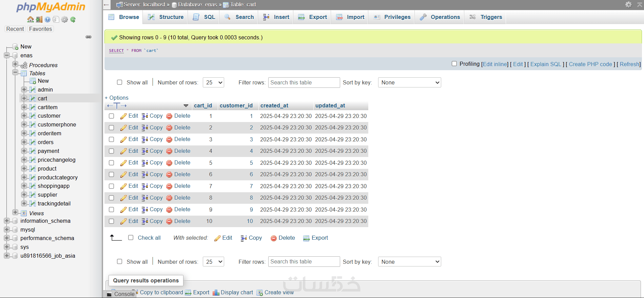Switch to the SQL tab
This screenshot has width=644, height=298.
coord(204,17)
